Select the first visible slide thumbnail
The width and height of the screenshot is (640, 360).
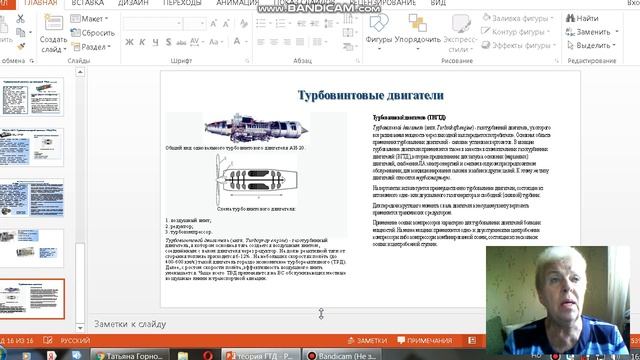coord(32,97)
